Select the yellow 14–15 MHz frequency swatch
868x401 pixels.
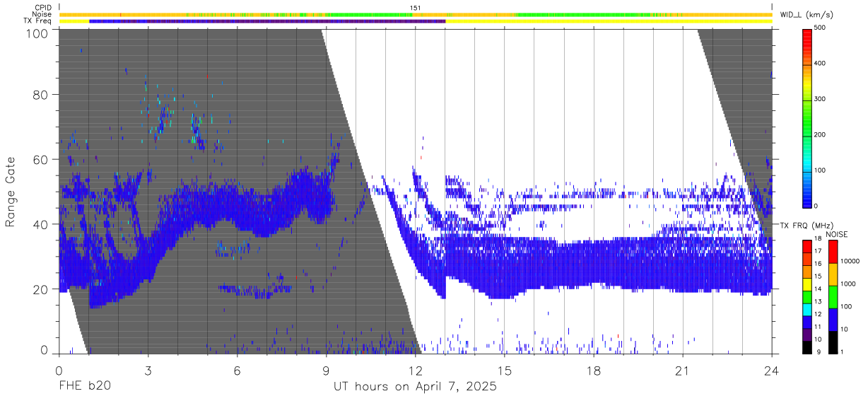[807, 284]
